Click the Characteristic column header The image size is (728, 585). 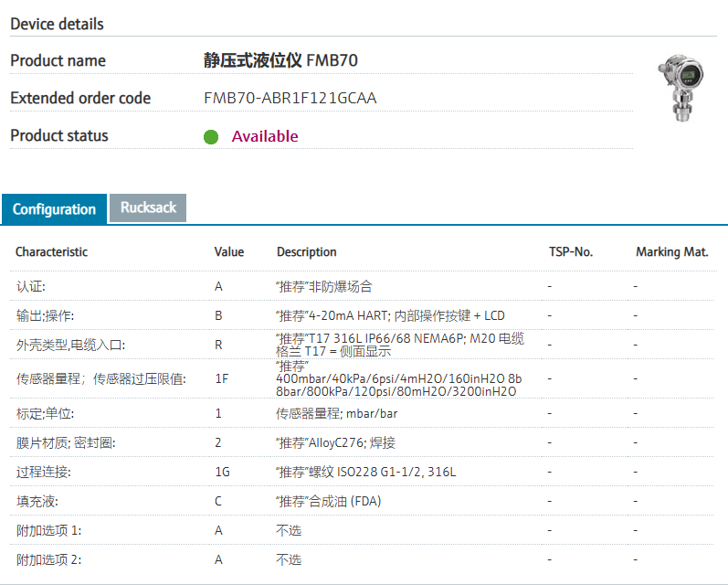tap(52, 251)
